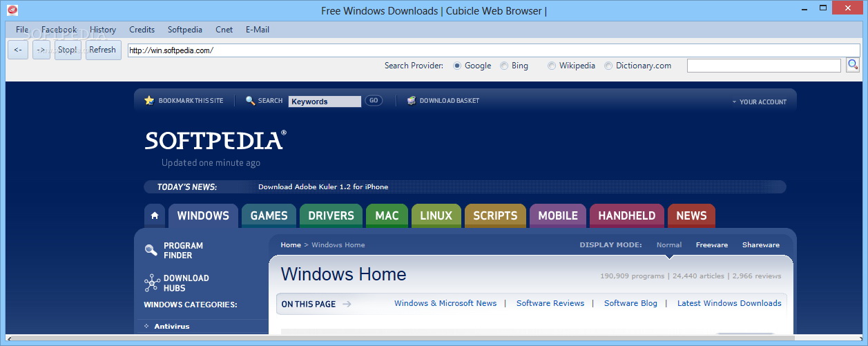
Task: Close the Cubicle Web Browser window
Action: tap(849, 8)
